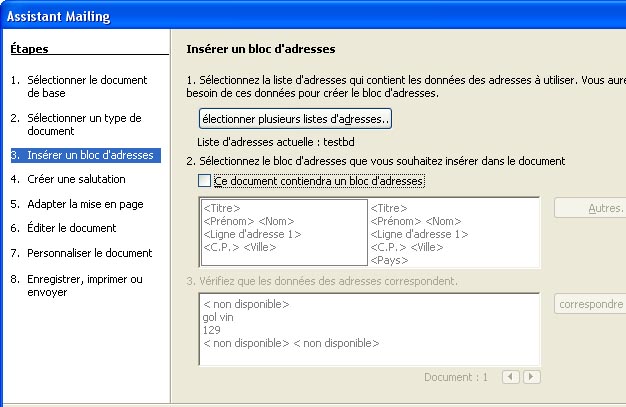Pick the first address block layout without Pays
Screen dimensions: 626x407
tap(284, 231)
